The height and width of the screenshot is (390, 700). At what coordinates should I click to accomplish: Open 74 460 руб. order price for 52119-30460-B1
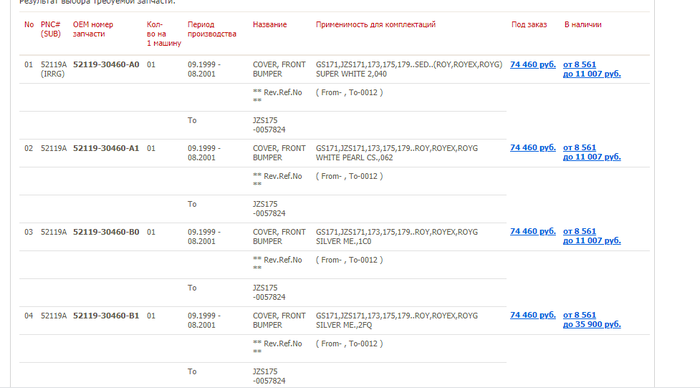pos(533,315)
